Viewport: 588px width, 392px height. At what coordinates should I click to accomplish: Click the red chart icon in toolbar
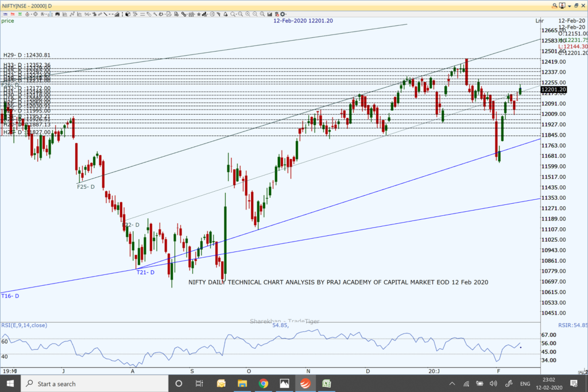tap(13, 14)
